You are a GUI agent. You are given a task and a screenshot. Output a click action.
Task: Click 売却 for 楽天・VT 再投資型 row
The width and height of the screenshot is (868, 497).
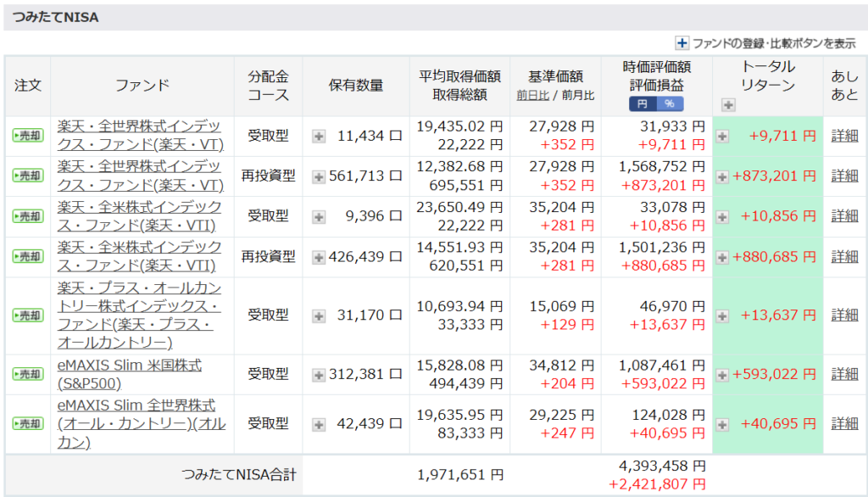[x=28, y=176]
